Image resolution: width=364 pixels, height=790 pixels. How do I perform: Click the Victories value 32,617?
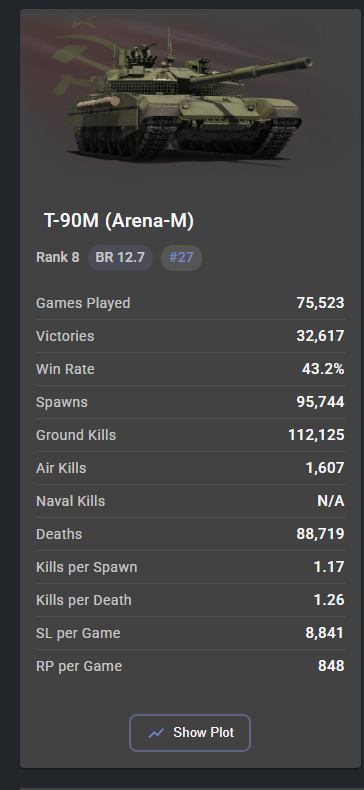[x=320, y=336]
